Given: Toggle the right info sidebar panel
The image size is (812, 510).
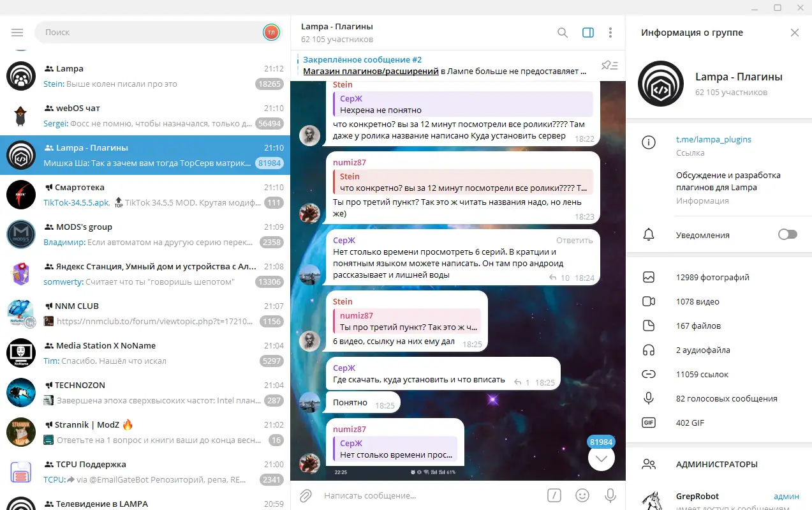Looking at the screenshot, I should [x=588, y=33].
